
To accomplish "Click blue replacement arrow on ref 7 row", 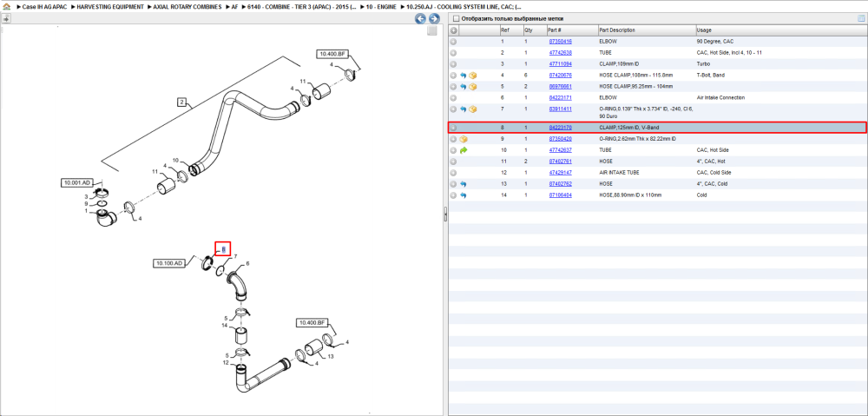I will click(464, 109).
